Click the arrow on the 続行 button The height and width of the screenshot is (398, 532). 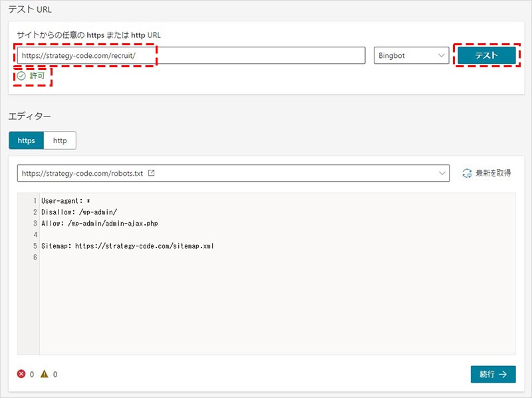(503, 374)
